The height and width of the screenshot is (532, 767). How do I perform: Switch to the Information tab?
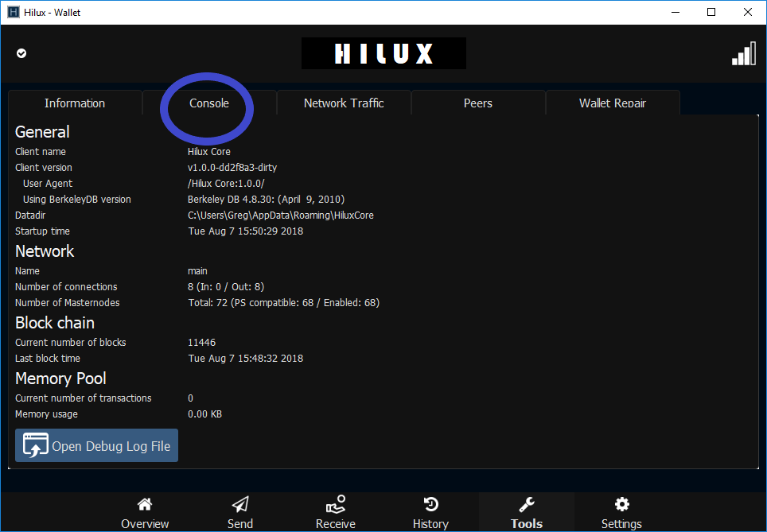click(x=75, y=103)
